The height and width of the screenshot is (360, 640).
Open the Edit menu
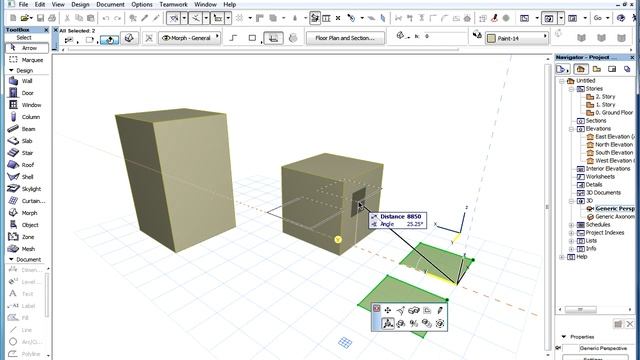pos(40,4)
